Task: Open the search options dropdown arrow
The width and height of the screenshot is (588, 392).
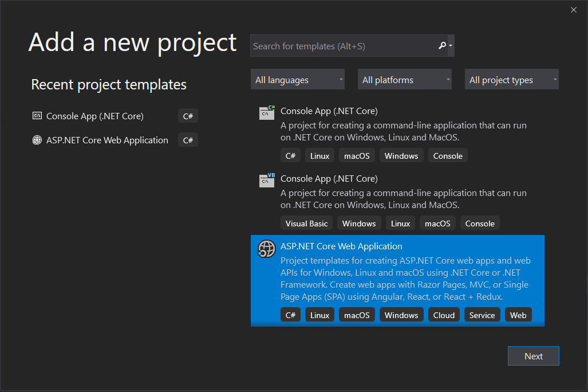Action: pyautogui.click(x=451, y=46)
